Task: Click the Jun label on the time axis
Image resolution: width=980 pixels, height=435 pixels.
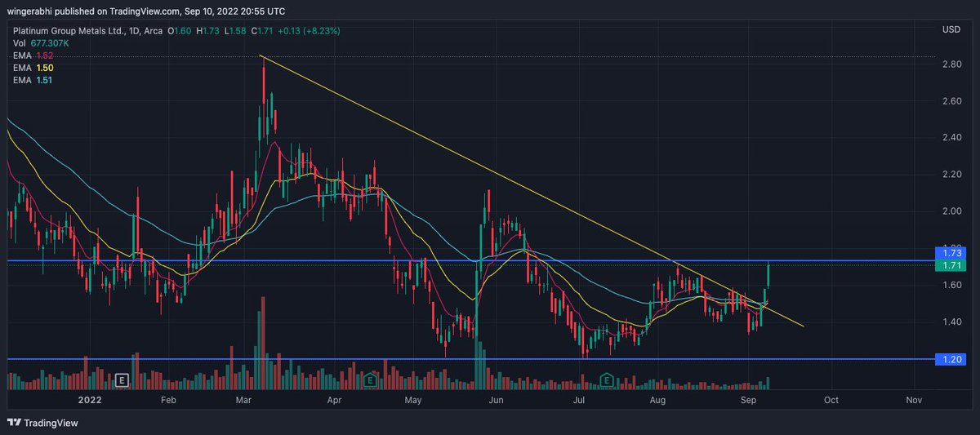Action: coord(496,401)
